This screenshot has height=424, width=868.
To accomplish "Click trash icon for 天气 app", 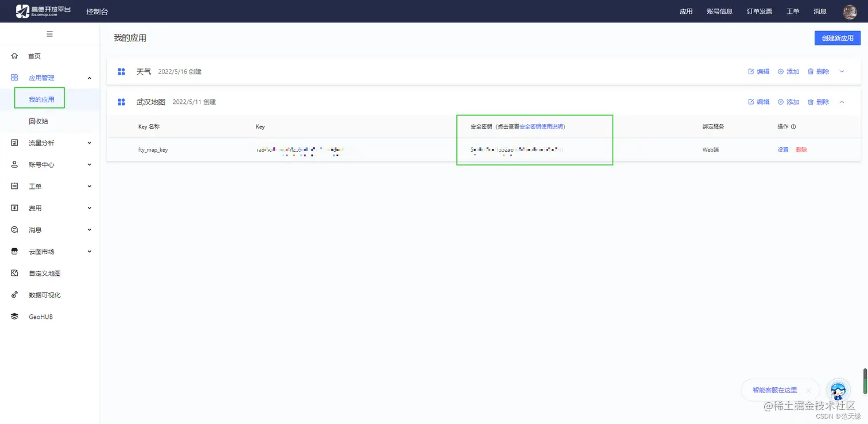I will tap(811, 72).
